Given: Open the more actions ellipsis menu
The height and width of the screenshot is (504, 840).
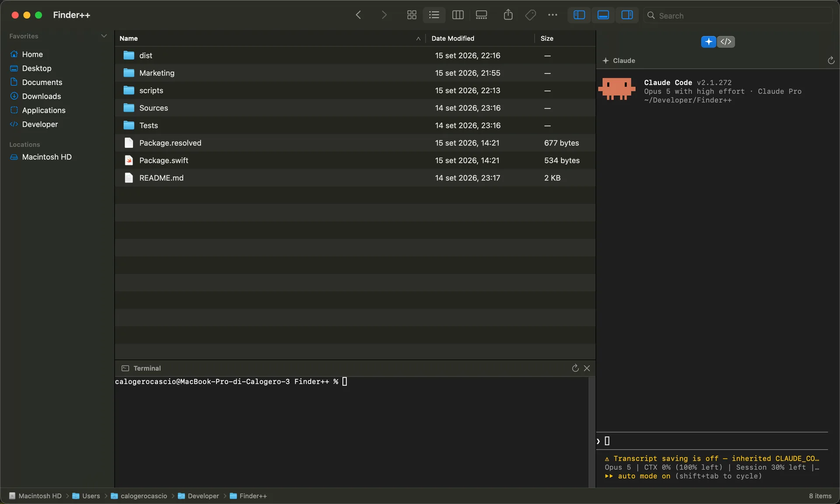Looking at the screenshot, I should tap(553, 15).
